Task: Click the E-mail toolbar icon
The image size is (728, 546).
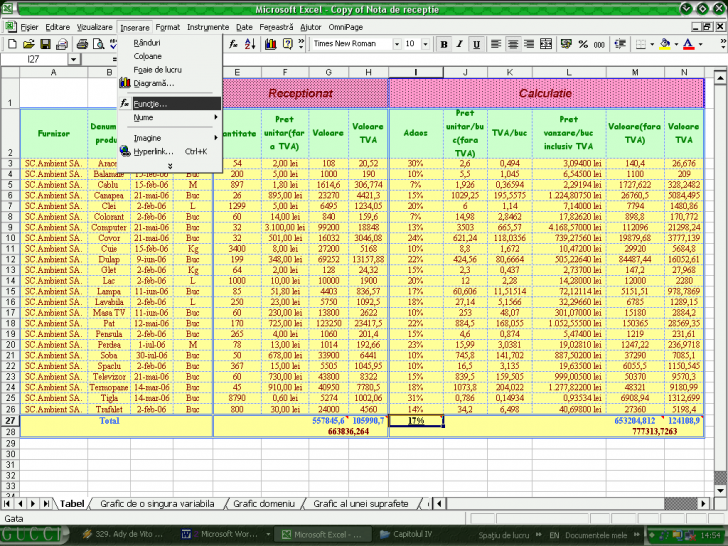Action: tap(62, 44)
